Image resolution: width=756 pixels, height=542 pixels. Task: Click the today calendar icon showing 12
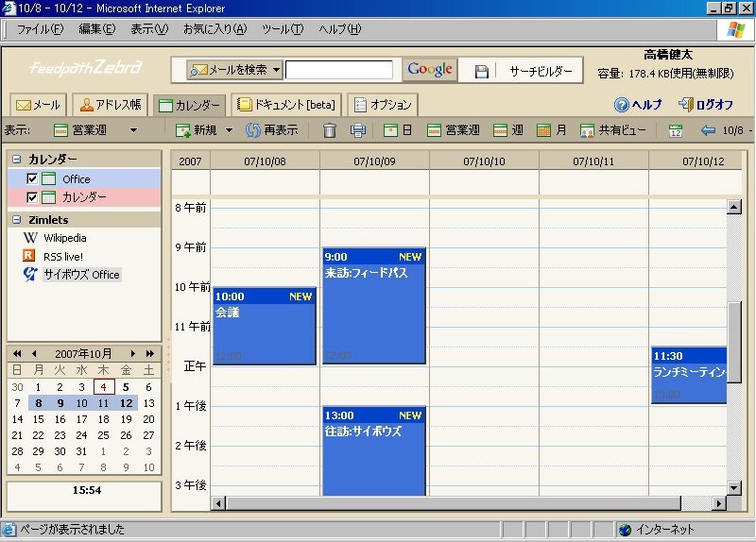coord(676,130)
